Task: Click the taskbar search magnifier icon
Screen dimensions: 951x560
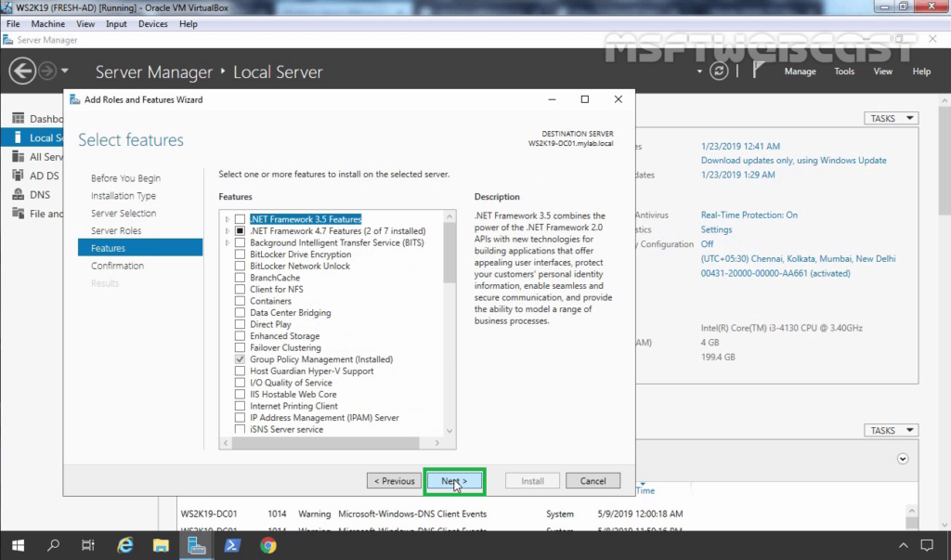Action: pyautogui.click(x=53, y=545)
